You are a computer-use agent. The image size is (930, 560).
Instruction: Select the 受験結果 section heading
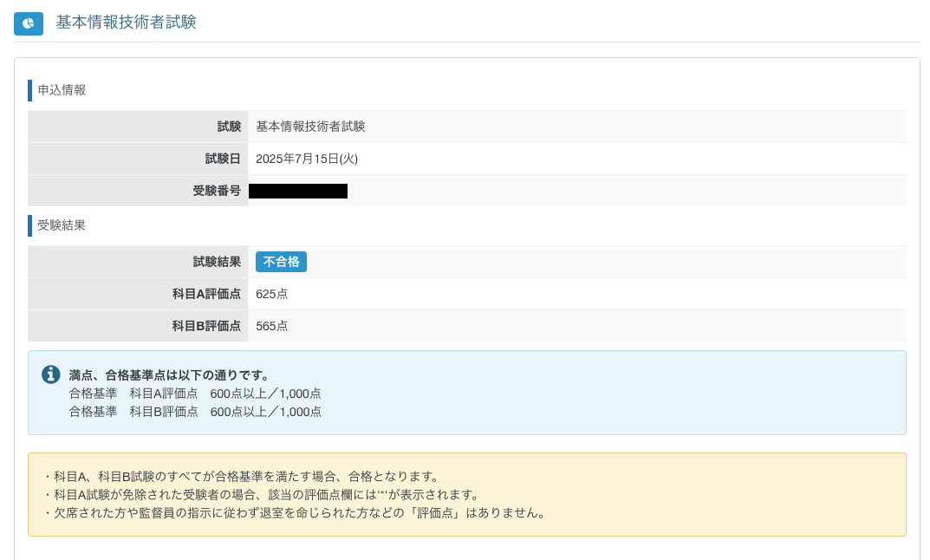(x=62, y=225)
